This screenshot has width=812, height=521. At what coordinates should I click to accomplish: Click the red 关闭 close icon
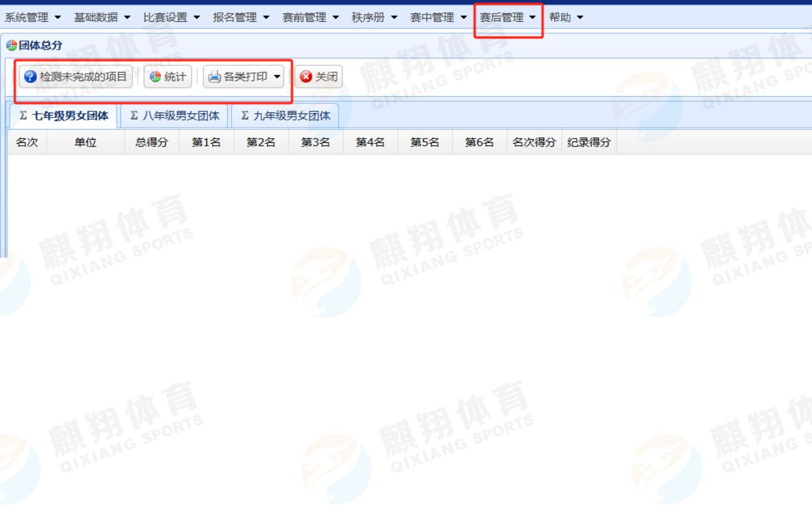point(307,77)
